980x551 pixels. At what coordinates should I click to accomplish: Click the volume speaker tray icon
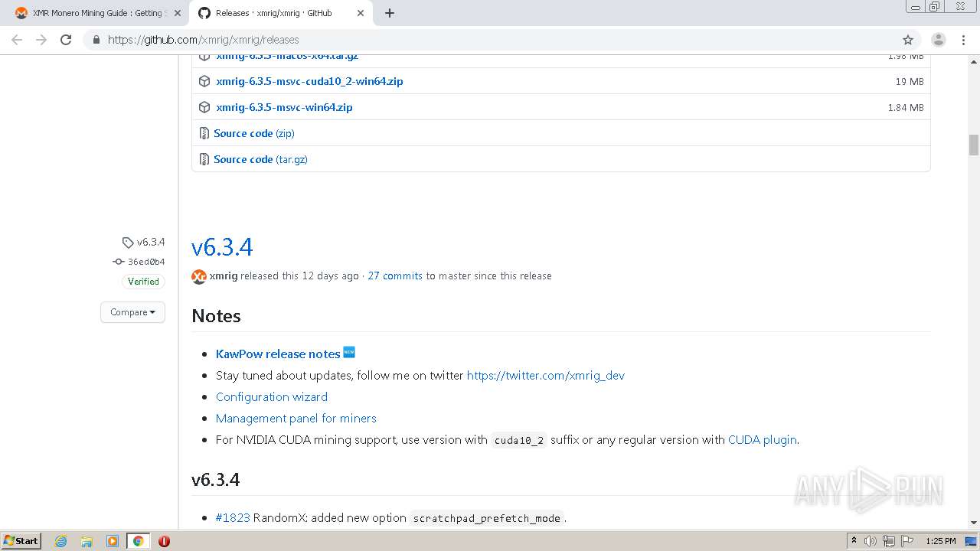coord(871,541)
